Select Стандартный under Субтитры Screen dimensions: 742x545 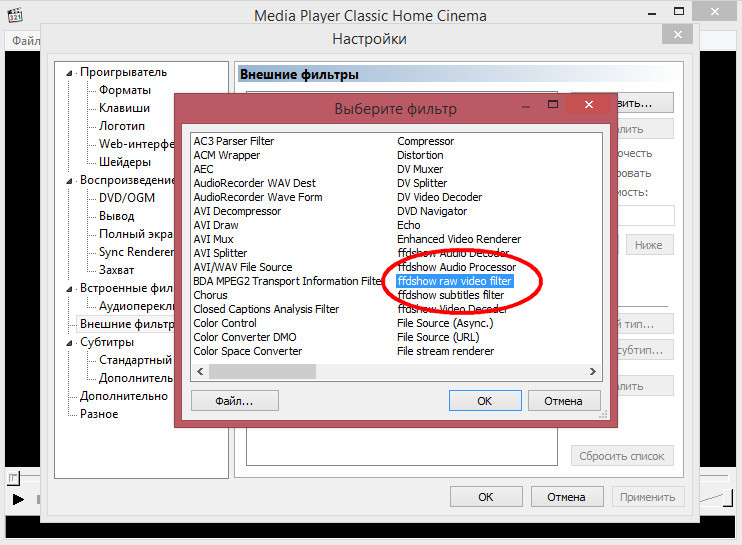pos(135,360)
